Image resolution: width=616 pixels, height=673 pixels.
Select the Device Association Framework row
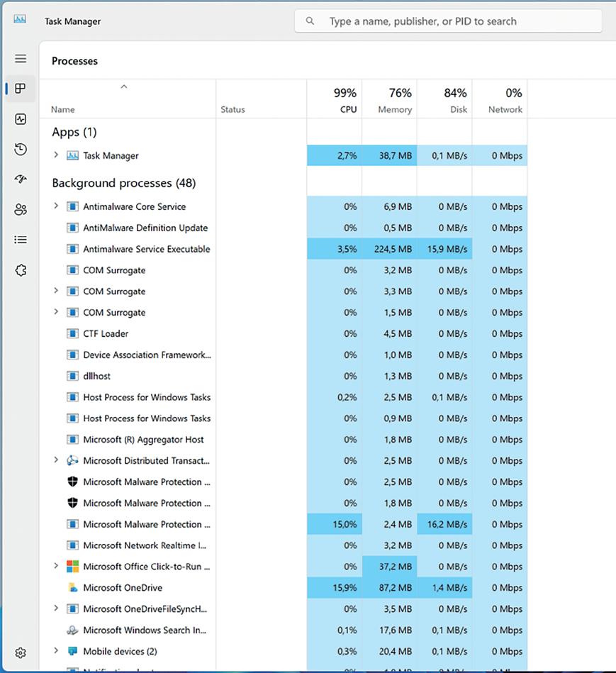pos(283,355)
